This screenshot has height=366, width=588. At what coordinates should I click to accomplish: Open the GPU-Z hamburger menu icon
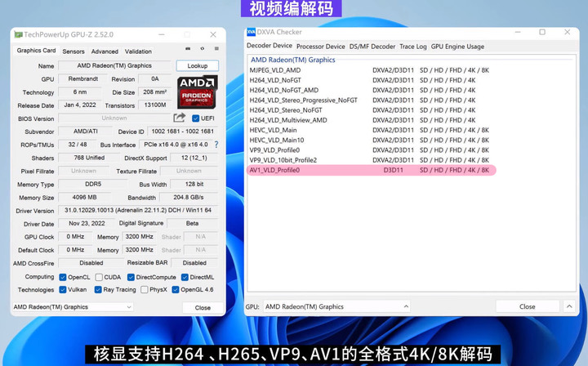[216, 48]
